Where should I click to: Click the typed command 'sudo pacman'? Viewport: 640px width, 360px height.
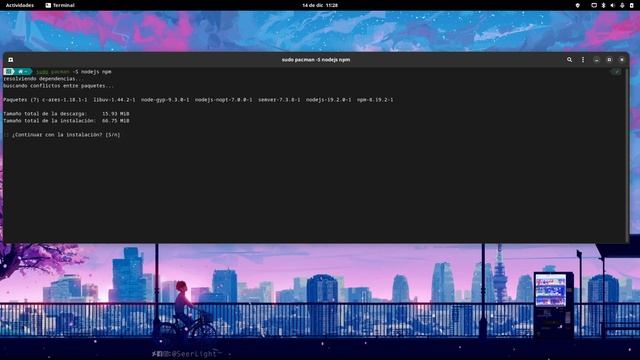53,72
